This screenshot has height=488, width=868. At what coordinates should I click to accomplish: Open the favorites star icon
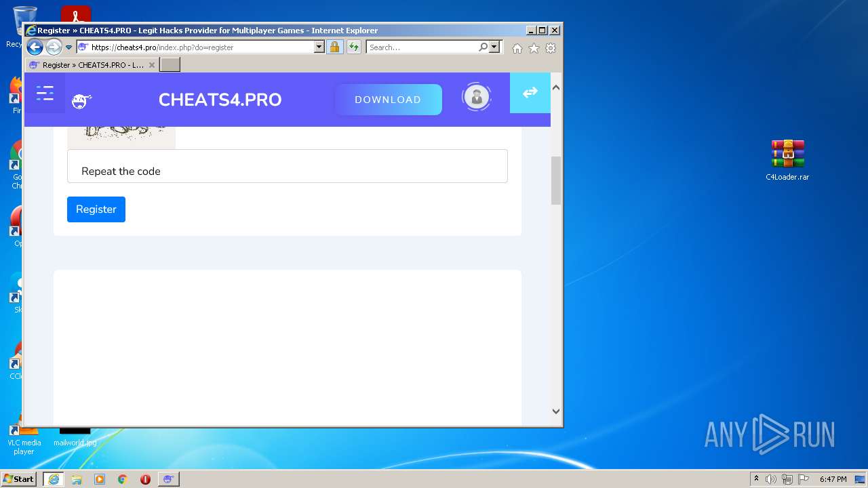pyautogui.click(x=534, y=48)
